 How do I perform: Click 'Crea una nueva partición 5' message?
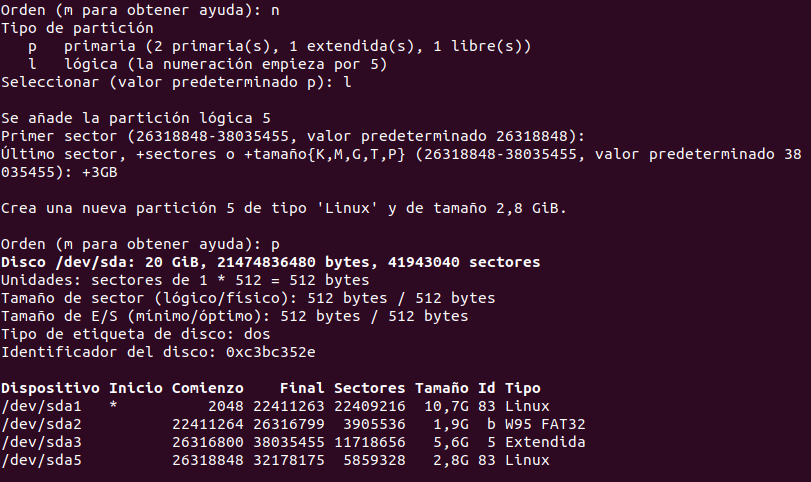point(284,208)
